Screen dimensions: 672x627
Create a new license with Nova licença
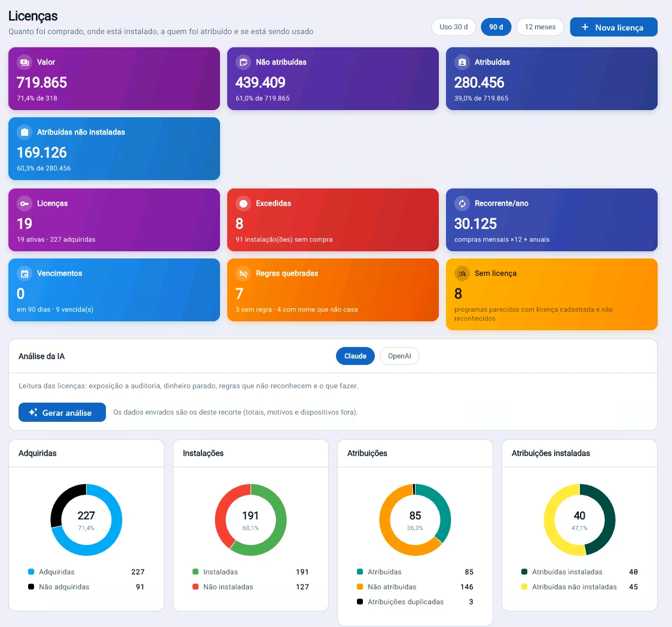pos(613,27)
